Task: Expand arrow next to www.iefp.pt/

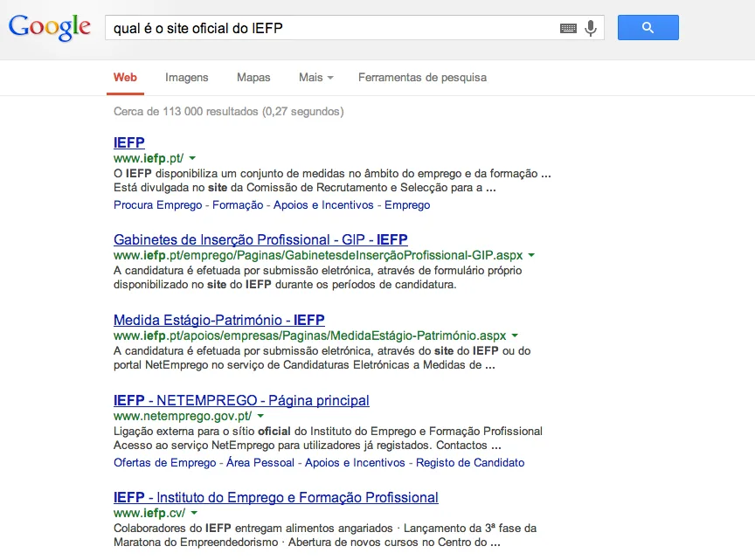Action: (x=192, y=158)
